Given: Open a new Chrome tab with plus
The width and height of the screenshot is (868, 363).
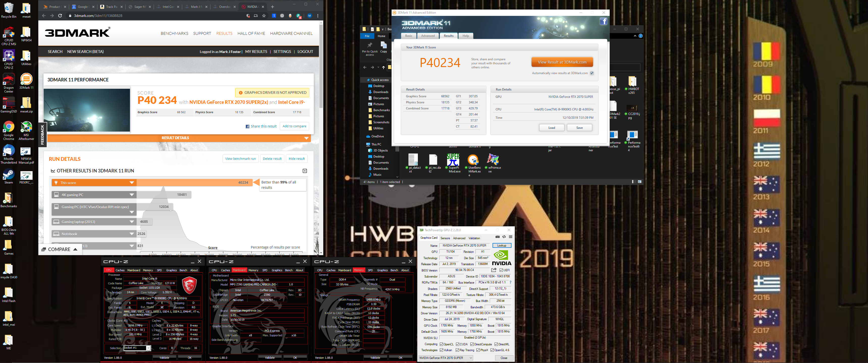Looking at the screenshot, I should pyautogui.click(x=272, y=7).
